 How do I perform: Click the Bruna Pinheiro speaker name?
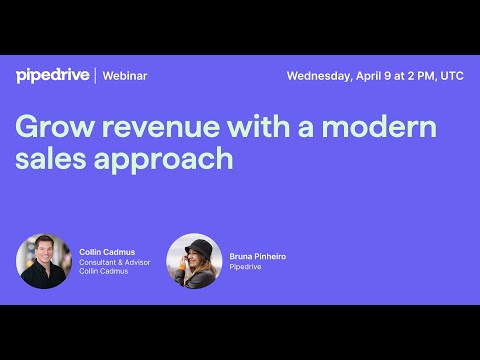(258, 256)
